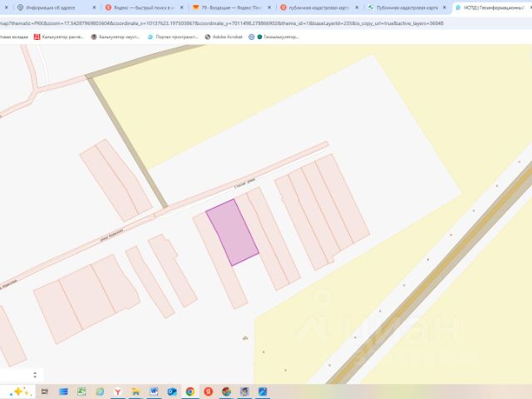Viewport: 532px width, 399px height.
Task: Open the capitalized «Публичная кадастровая карта» tab
Action: coord(402,7)
